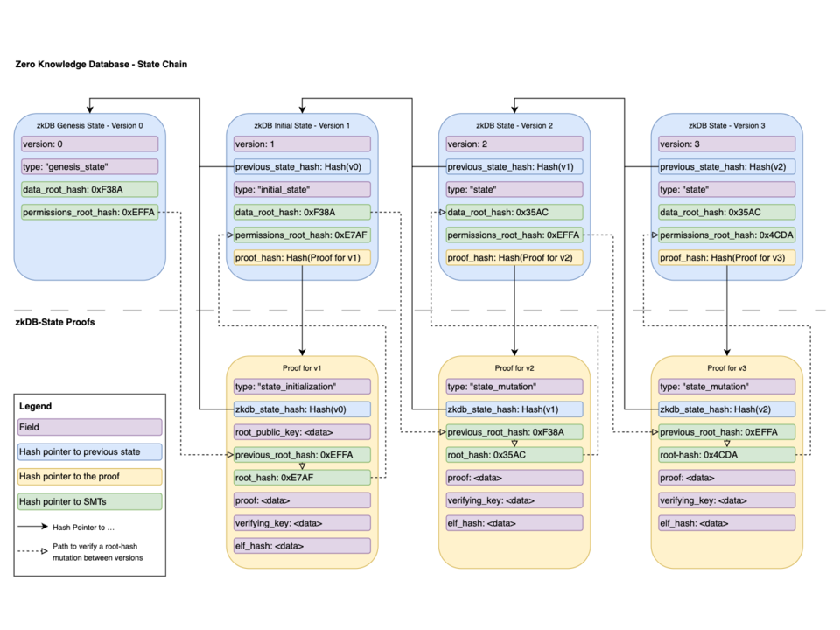Screen dimensions: 840x630
Task: Click "Path to verify a root-hash mutation" legend text
Action: pos(97,552)
